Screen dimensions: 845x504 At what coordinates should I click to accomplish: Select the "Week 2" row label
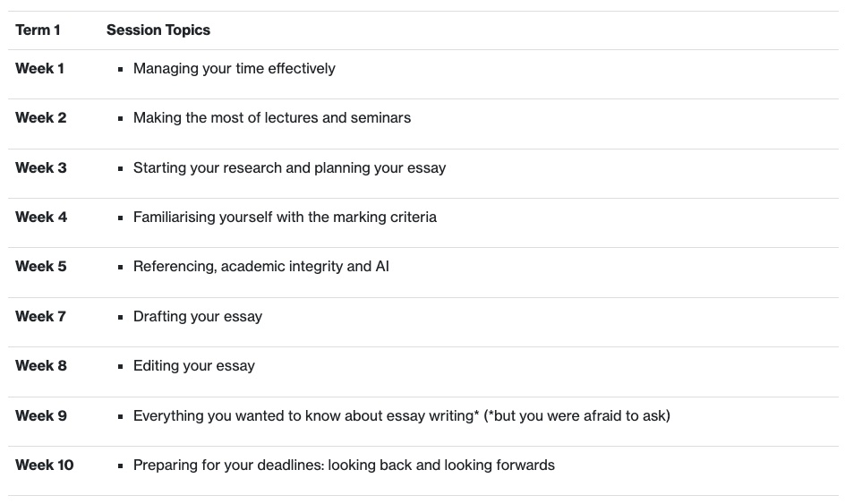(x=41, y=118)
